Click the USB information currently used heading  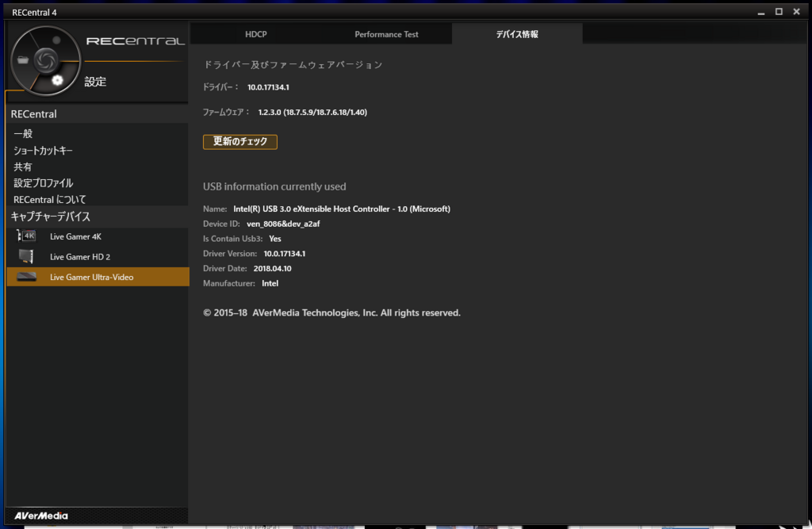click(274, 186)
